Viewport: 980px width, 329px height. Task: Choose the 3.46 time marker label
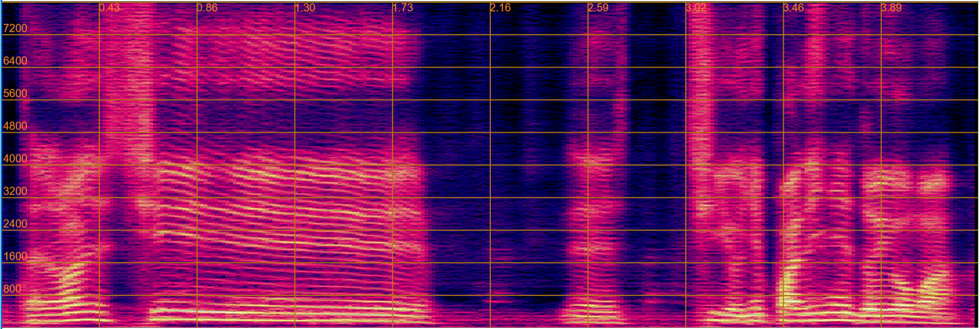click(793, 8)
